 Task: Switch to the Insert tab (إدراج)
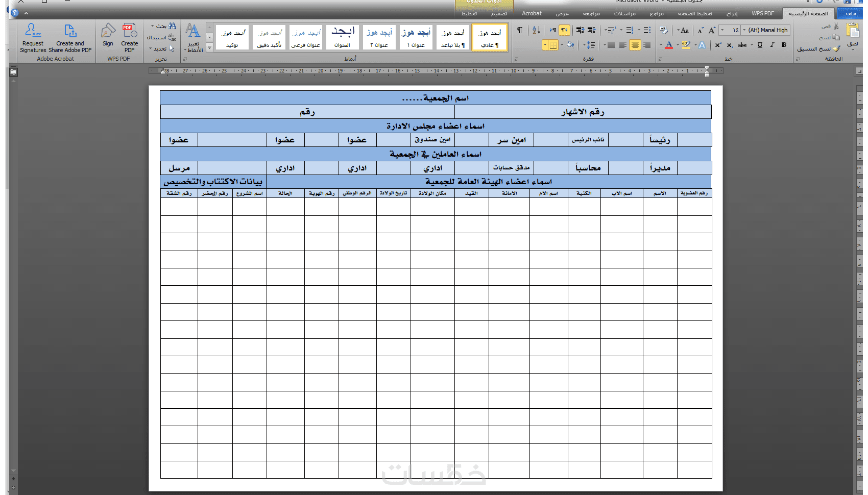[732, 14]
